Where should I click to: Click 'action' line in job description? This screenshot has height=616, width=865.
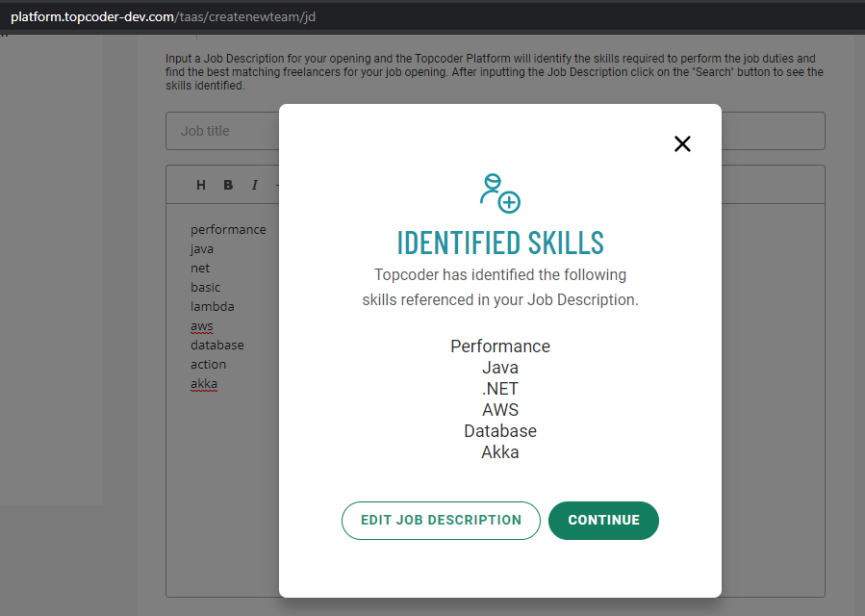tap(209, 364)
